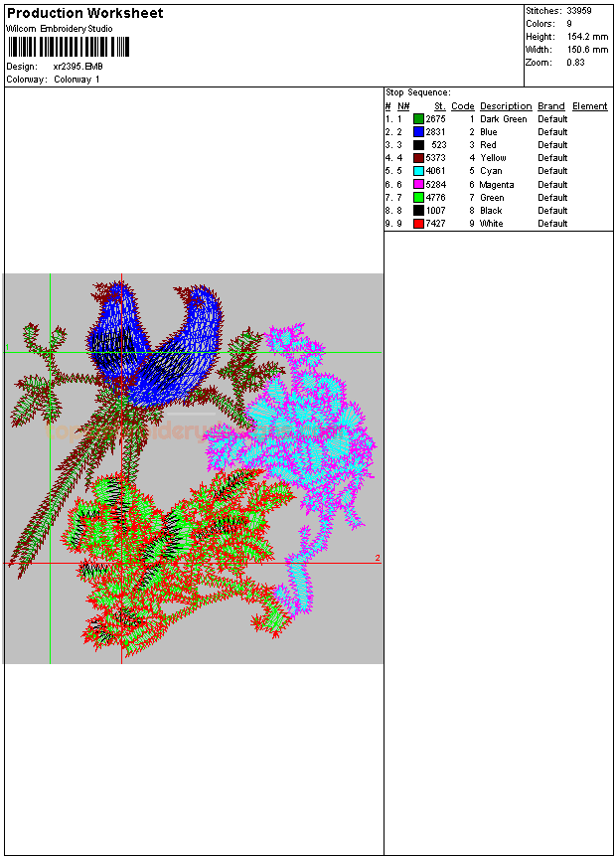Select stitch count 4776
Image resolution: width=616 pixels, height=856 pixels.
coord(435,197)
